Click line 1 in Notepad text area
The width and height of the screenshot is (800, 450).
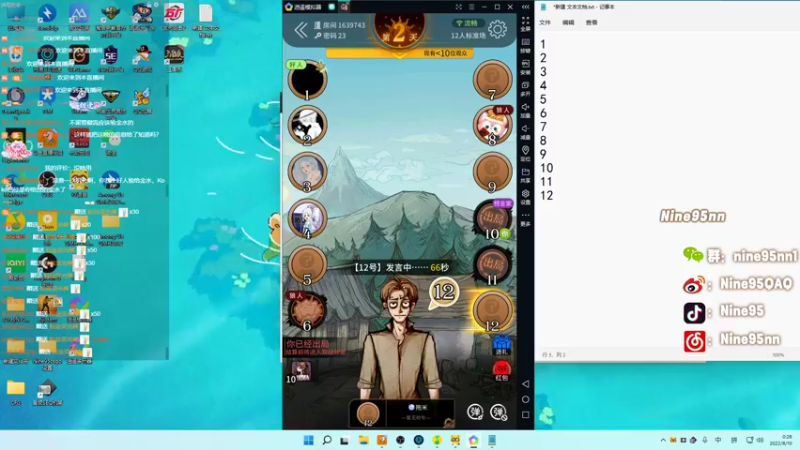click(543, 44)
